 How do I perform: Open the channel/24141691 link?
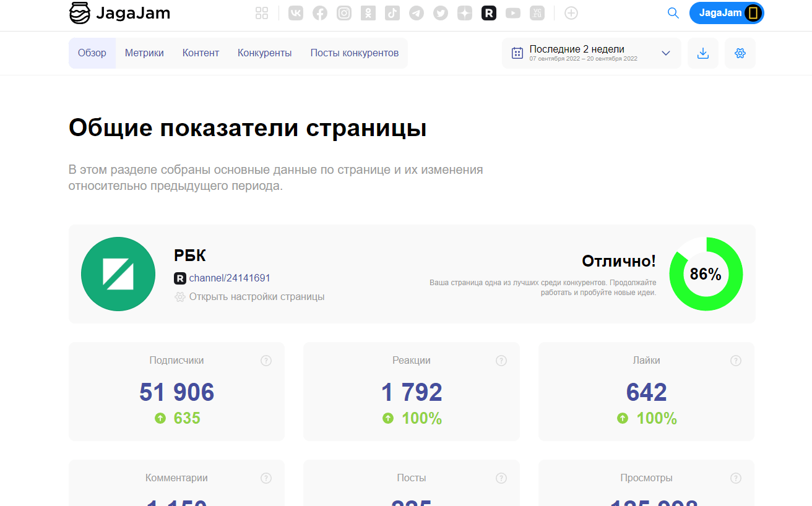click(x=230, y=278)
